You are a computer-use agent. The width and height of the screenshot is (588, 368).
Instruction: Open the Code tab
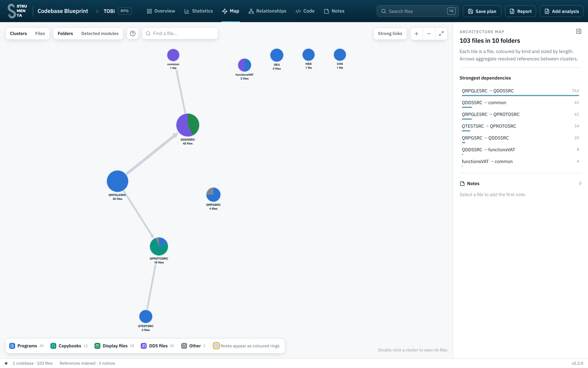[x=305, y=11]
